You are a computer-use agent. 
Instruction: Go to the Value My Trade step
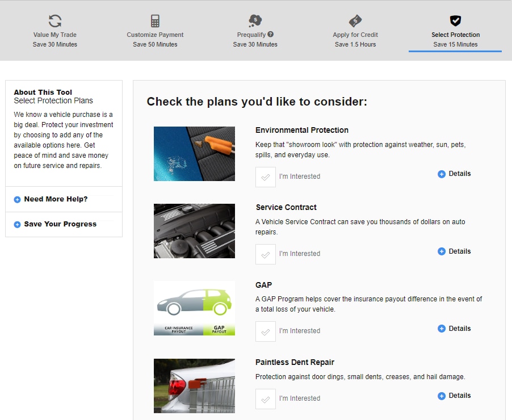(55, 31)
